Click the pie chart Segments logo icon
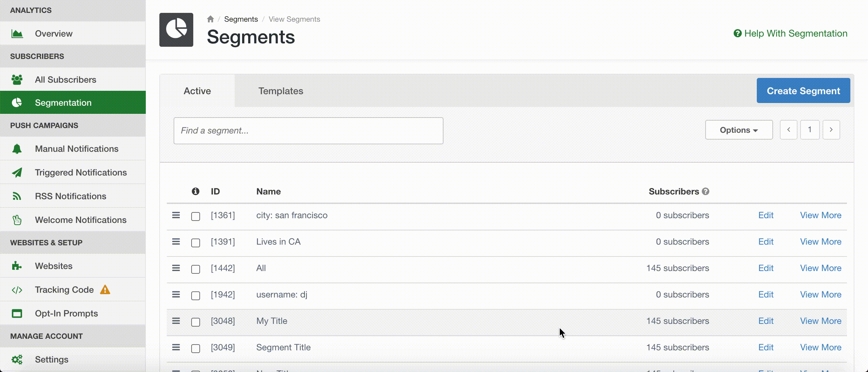Image resolution: width=868 pixels, height=372 pixels. tap(176, 30)
